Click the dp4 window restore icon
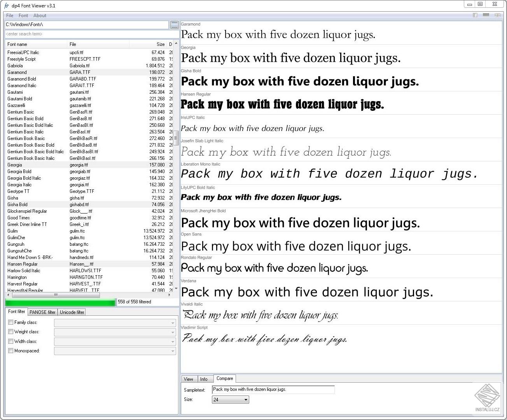This screenshot has height=420, width=507. click(x=481, y=4)
